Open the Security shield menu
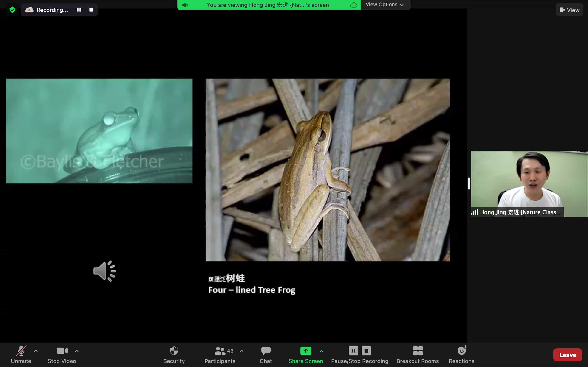The height and width of the screenshot is (367, 588). coord(174,355)
